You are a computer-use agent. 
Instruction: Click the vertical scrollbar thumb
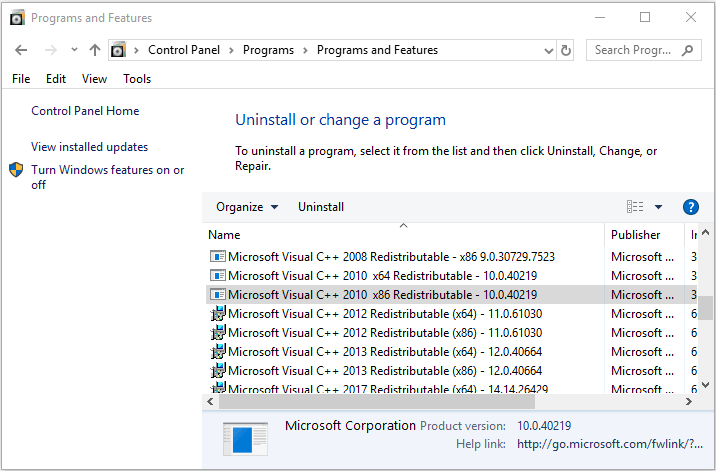pos(706,308)
